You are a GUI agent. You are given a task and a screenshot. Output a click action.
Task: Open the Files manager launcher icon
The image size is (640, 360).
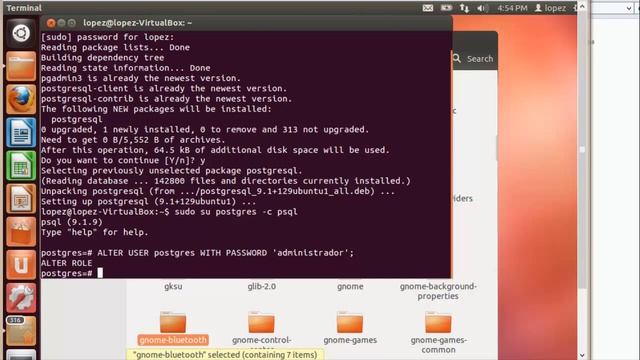coord(21,66)
